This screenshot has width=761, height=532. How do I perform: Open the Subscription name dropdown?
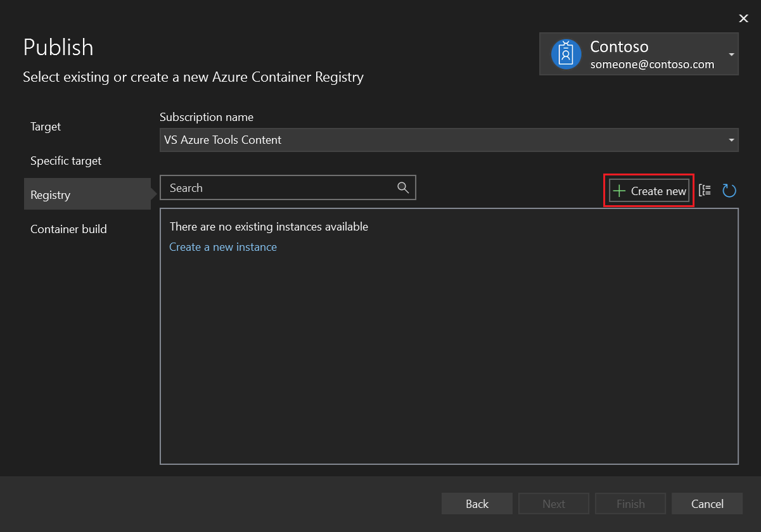coord(731,140)
